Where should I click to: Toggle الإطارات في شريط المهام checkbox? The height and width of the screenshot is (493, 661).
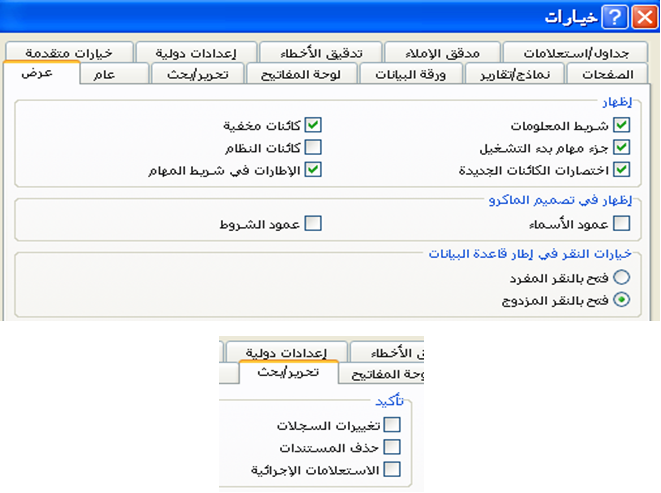click(313, 169)
